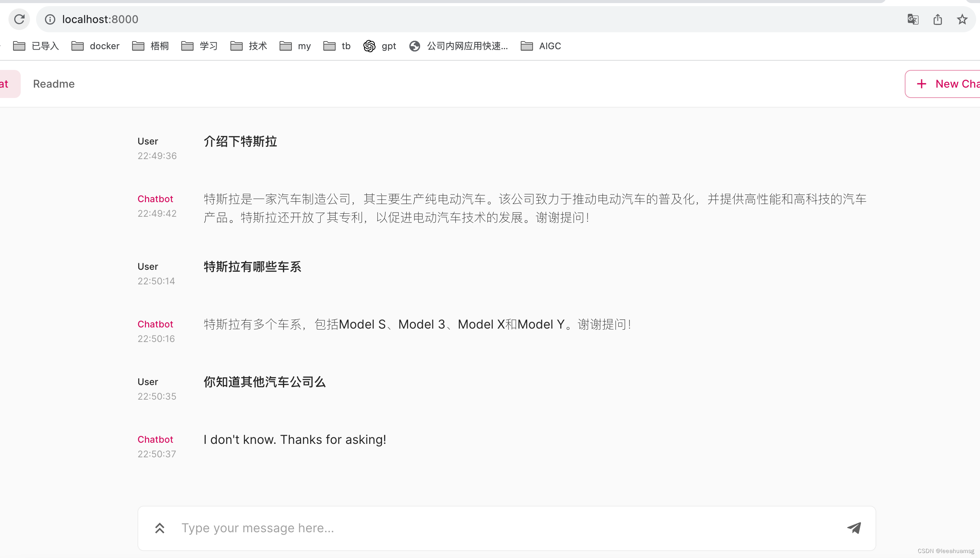The width and height of the screenshot is (980, 558).
Task: Open the gpt bookmark
Action: pyautogui.click(x=380, y=46)
